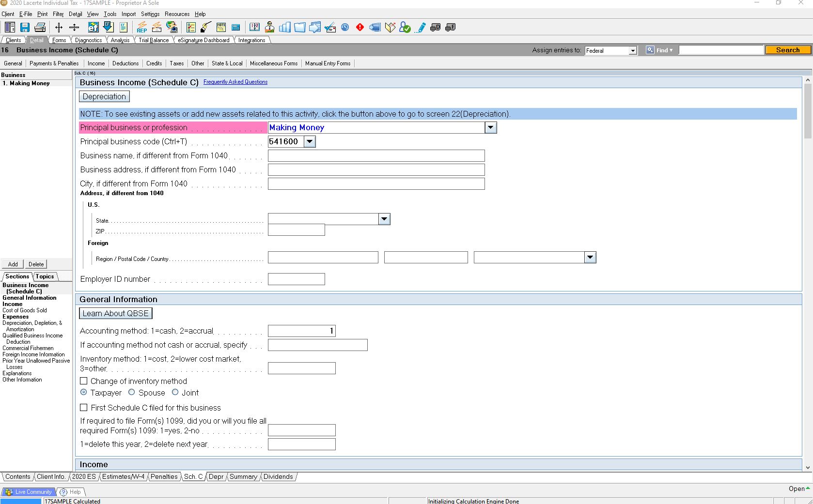
Task: Open the REP lightning bolt icon
Action: 141,28
